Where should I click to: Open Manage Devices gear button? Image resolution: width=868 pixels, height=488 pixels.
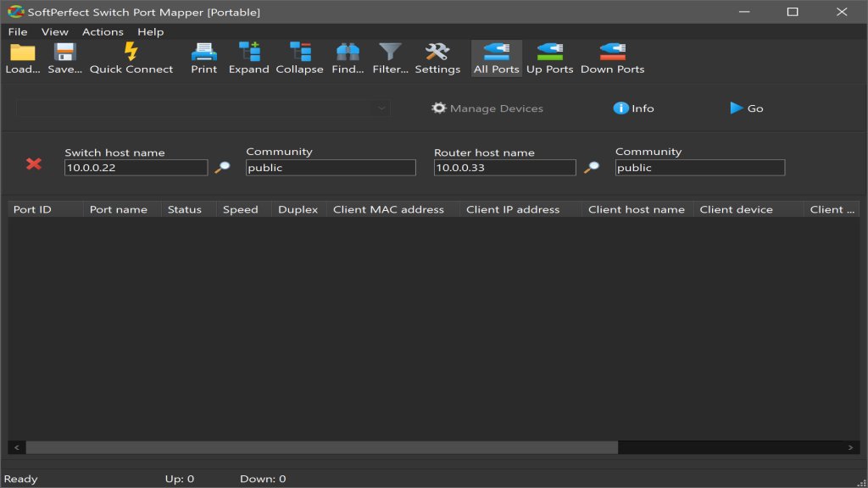pyautogui.click(x=487, y=108)
